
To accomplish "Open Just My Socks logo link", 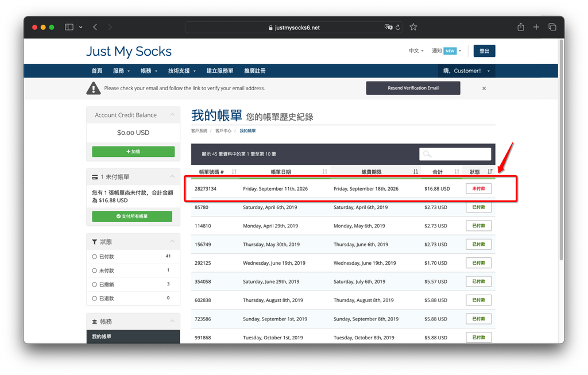I will pos(129,51).
